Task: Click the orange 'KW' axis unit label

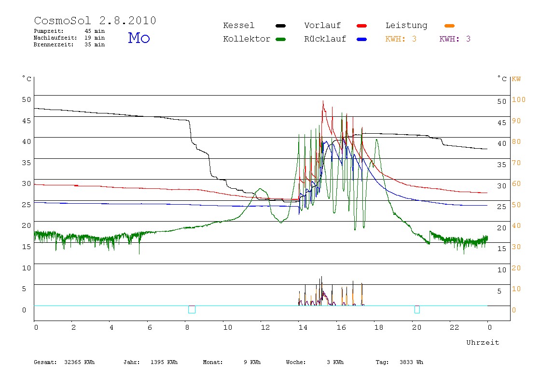Action: point(516,79)
